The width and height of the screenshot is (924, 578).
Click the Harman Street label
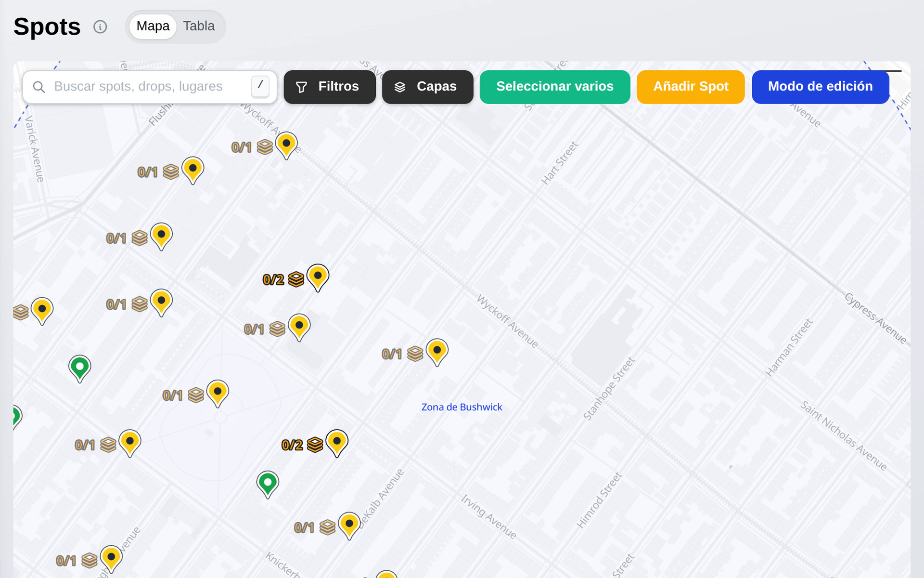click(x=789, y=347)
